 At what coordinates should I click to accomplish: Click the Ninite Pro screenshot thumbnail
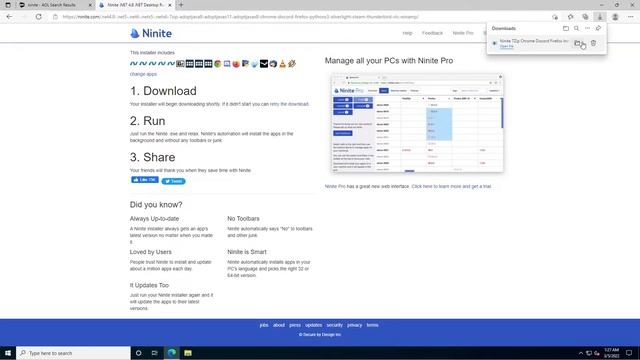(417, 123)
